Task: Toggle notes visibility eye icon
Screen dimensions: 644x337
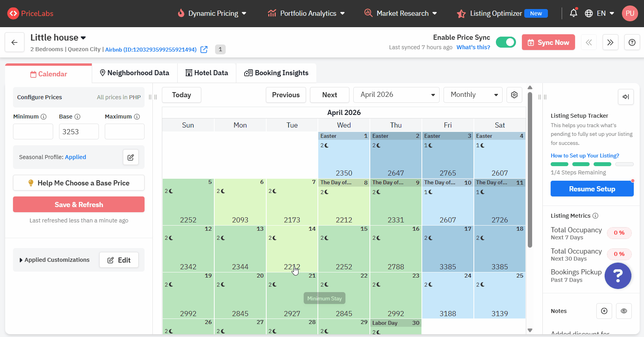Action: coord(624,311)
